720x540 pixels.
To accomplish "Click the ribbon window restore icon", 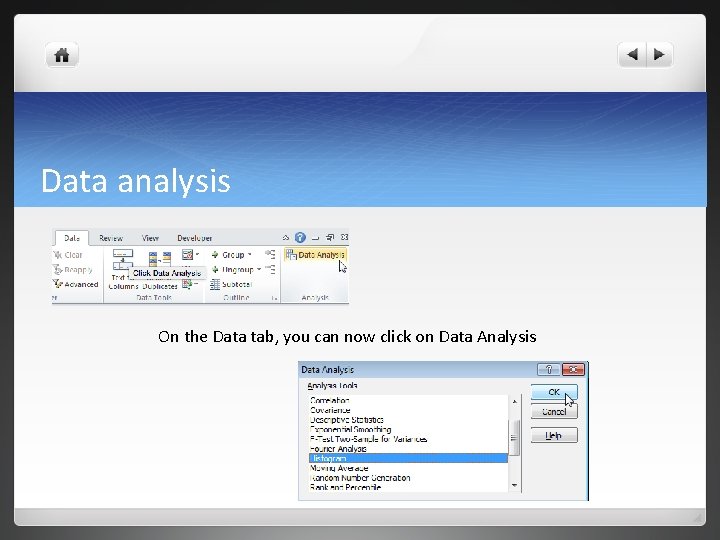I will (330, 237).
